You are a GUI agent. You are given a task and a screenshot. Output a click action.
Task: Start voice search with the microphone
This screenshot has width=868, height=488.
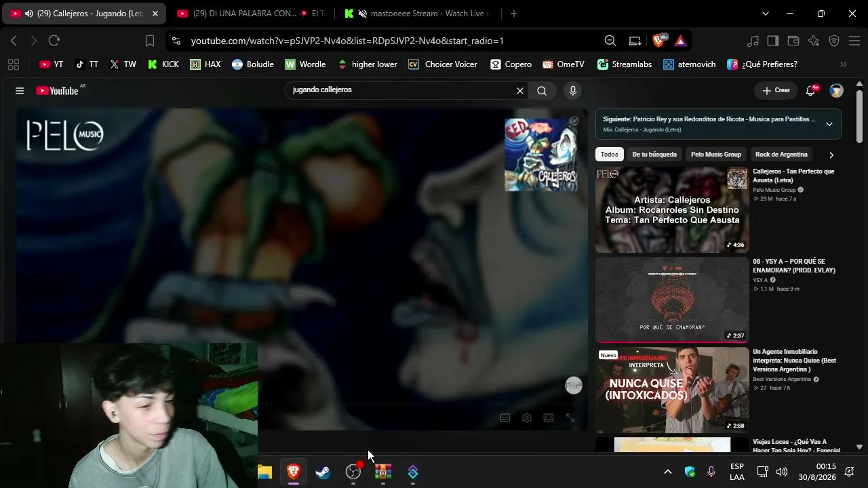pyautogui.click(x=573, y=91)
